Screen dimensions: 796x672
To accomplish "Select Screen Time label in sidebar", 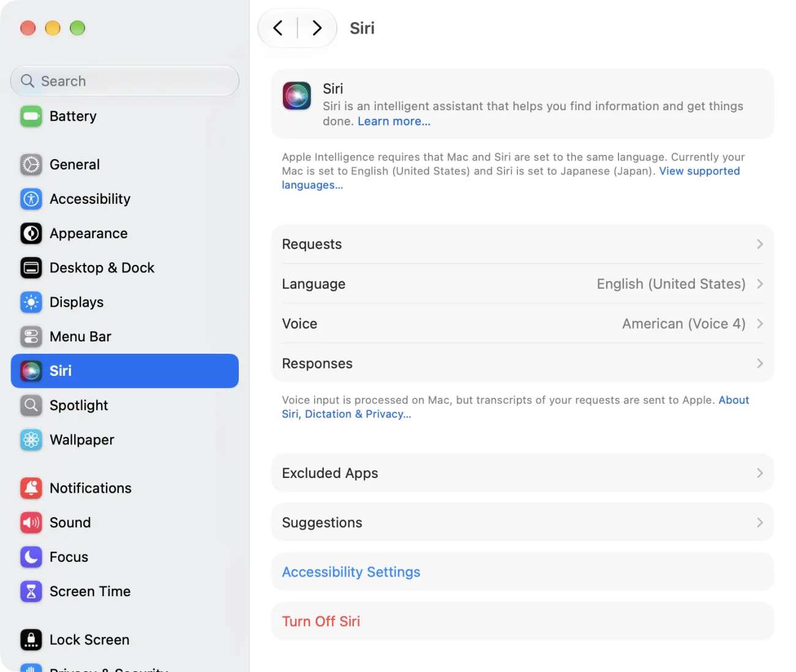I will tap(90, 591).
